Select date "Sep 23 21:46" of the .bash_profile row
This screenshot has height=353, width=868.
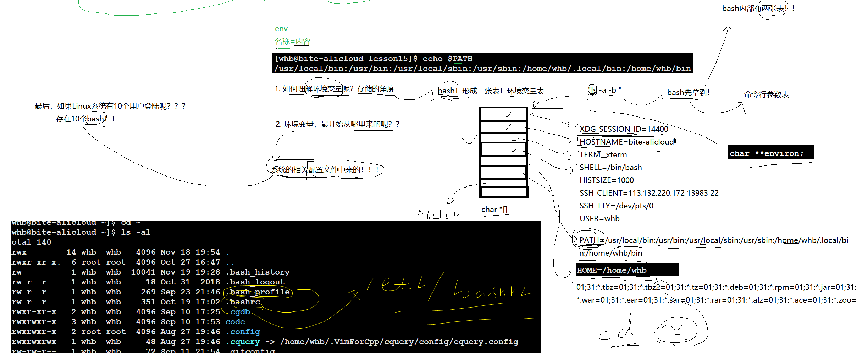tap(190, 292)
